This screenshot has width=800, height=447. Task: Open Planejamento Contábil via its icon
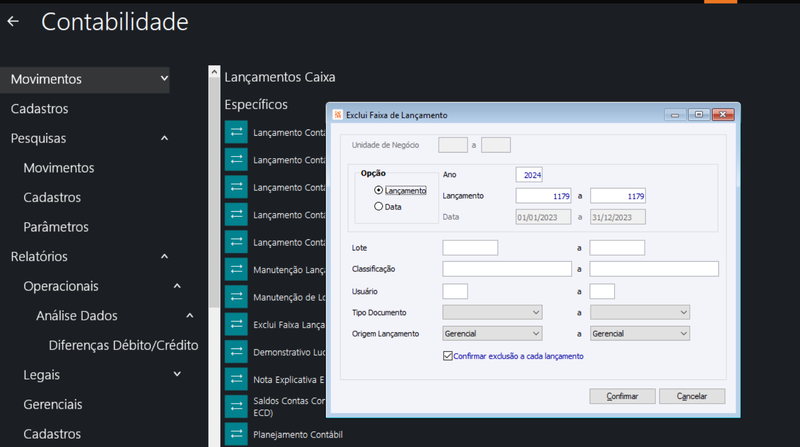[236, 434]
